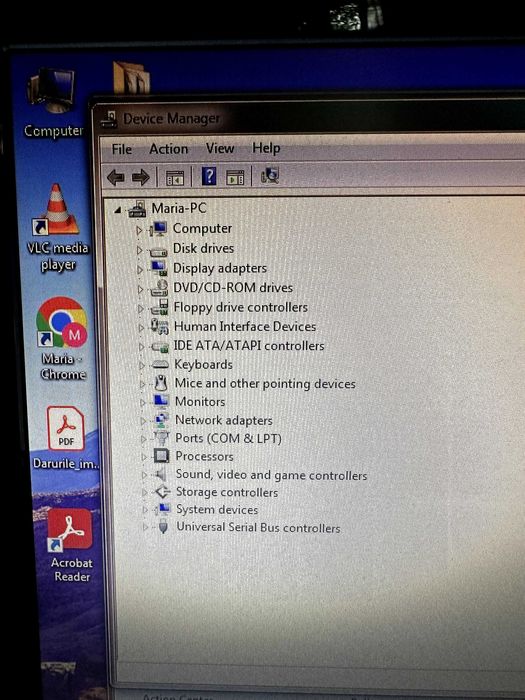This screenshot has height=700, width=525.
Task: Select the Processors chip icon
Action: click(161, 456)
